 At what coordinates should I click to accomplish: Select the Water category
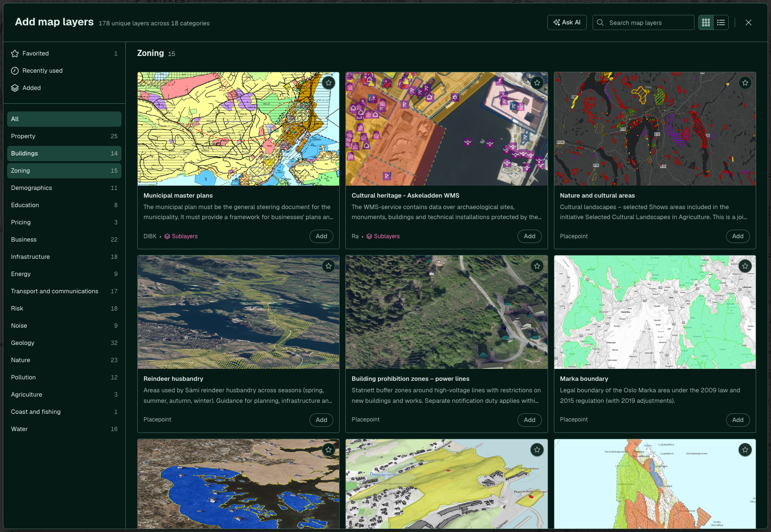click(x=64, y=429)
